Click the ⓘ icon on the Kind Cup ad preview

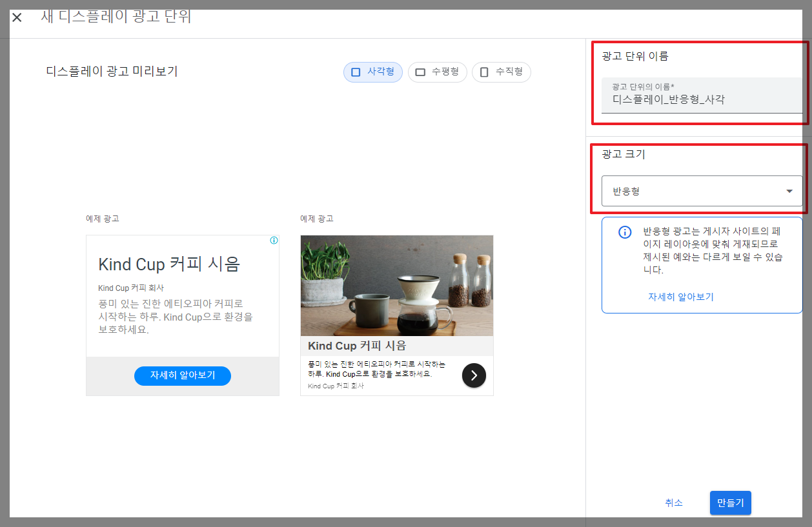[x=274, y=240]
